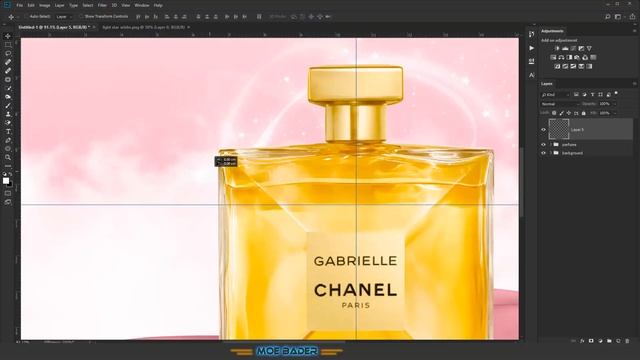Switch to the Untitled-1 document tab

(x=53, y=27)
